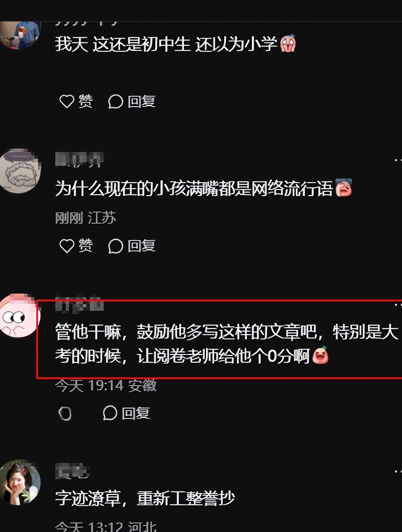Open more options for 网络流行语 comment
The height and width of the screenshot is (532, 402).
click(398, 160)
